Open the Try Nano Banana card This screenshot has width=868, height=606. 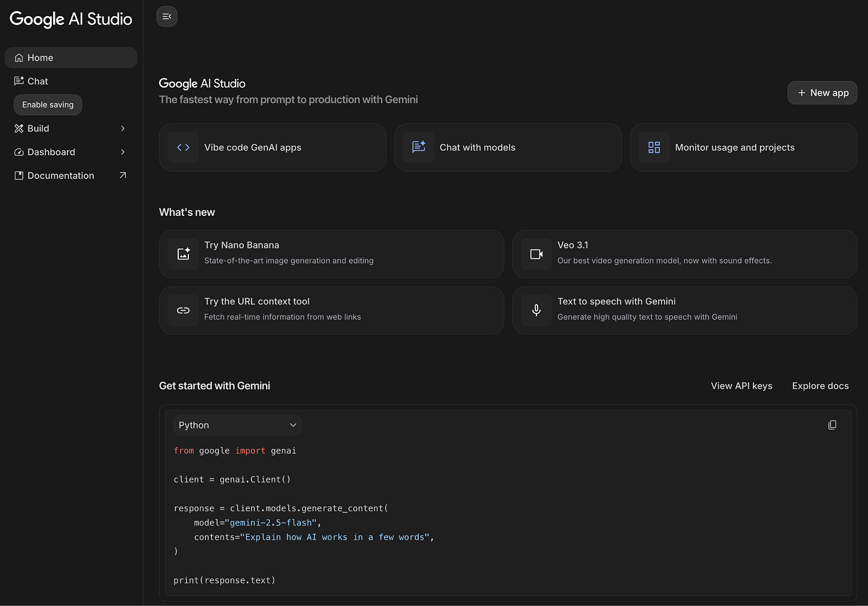(x=331, y=254)
